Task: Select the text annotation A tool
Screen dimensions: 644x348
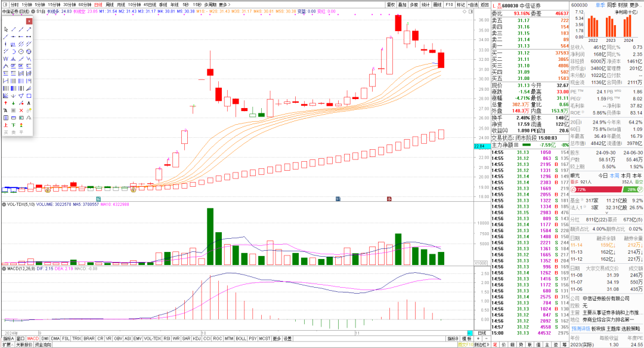Action: [x=29, y=103]
